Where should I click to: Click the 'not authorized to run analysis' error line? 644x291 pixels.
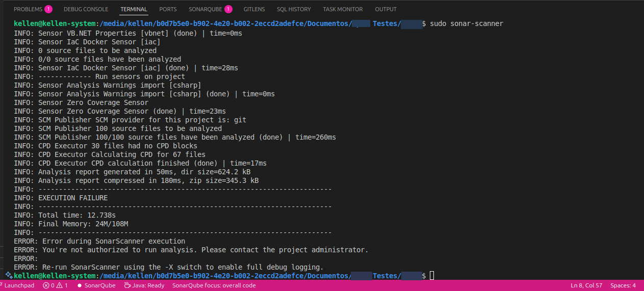191,250
